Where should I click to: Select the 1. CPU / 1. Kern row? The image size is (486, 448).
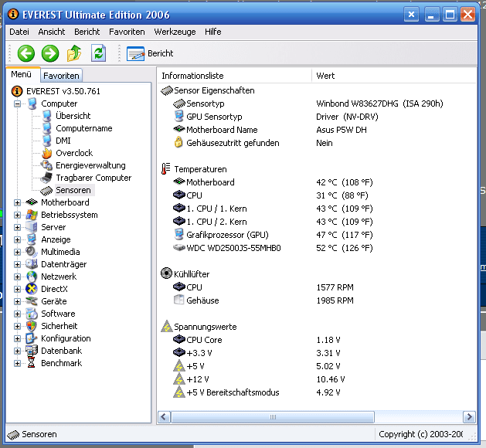(317, 209)
